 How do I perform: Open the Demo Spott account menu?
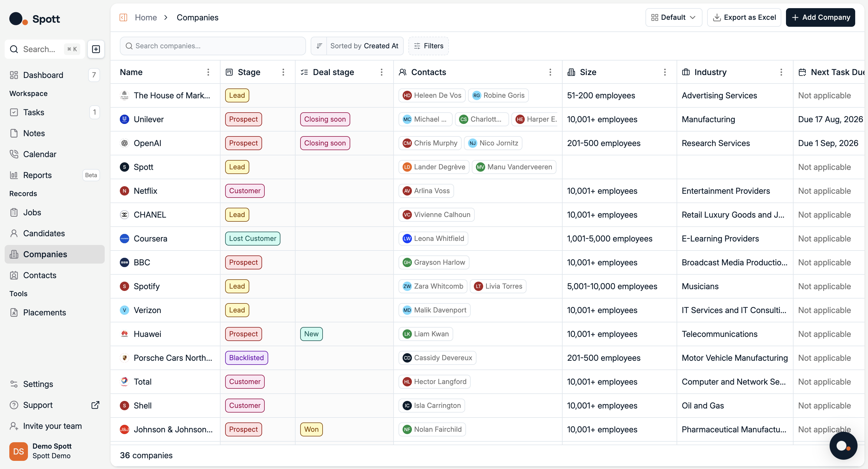pyautogui.click(x=55, y=452)
